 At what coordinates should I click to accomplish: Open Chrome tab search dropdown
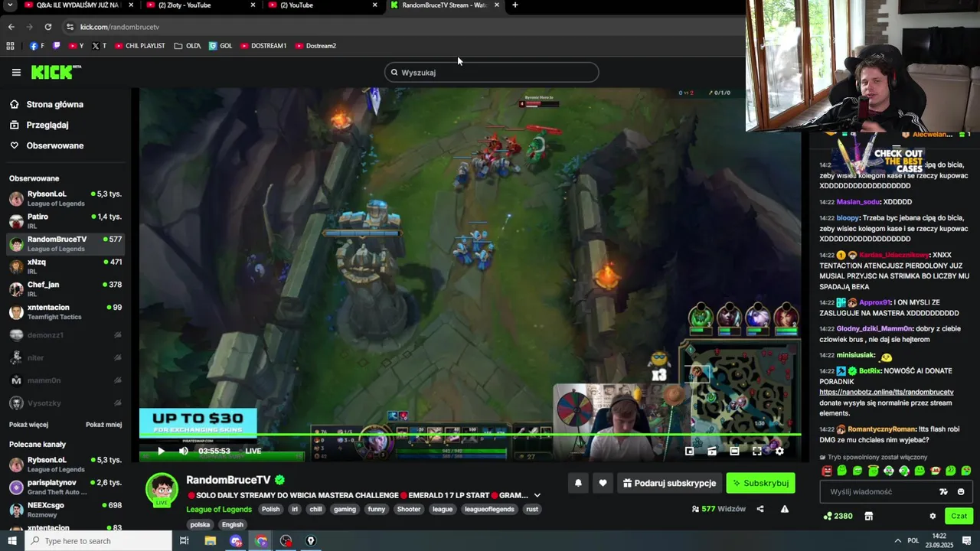(8, 5)
